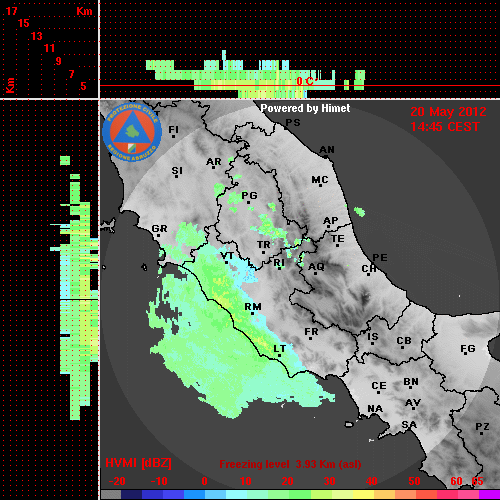
Task: Select the LT city label
Action: [280, 349]
